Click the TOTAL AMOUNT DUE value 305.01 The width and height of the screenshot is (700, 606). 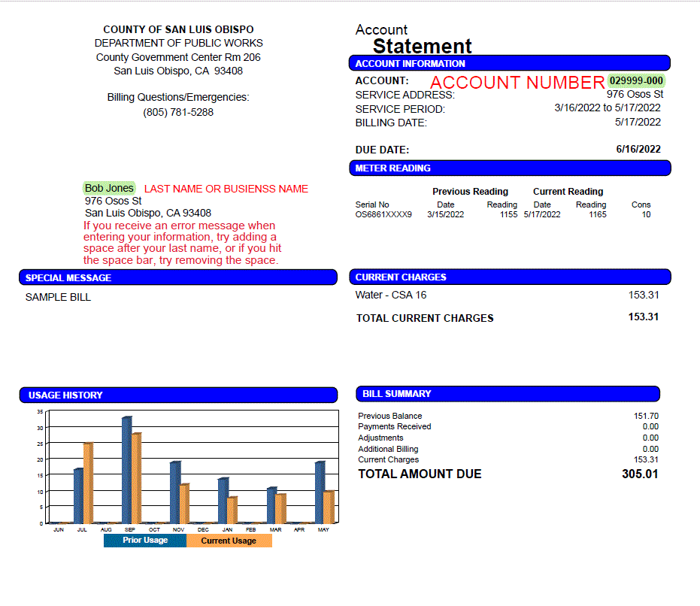[640, 474]
